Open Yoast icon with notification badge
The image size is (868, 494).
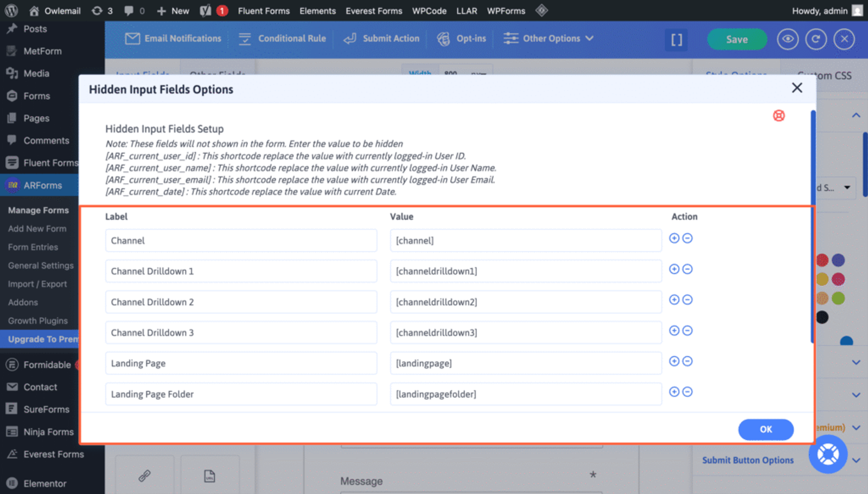pyautogui.click(x=214, y=11)
